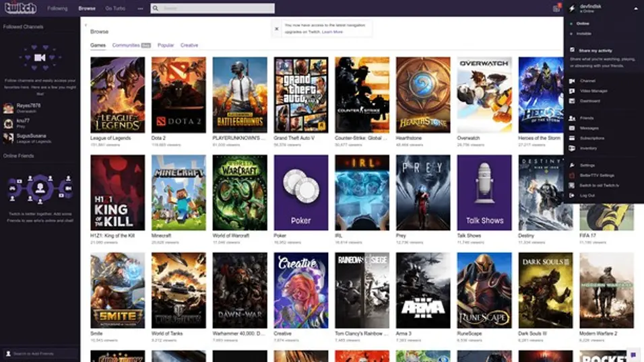644x362 pixels.
Task: Select the Online status option
Action: 583,24
